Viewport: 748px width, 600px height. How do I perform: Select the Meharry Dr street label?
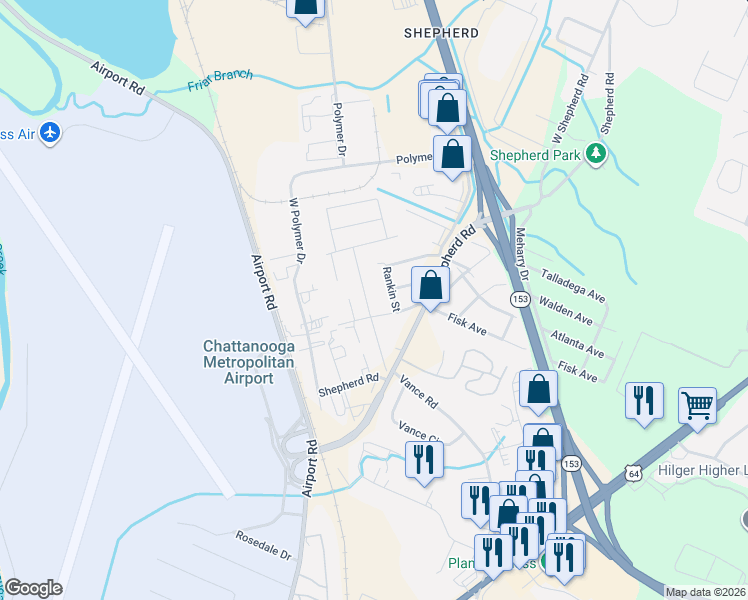pyautogui.click(x=522, y=254)
